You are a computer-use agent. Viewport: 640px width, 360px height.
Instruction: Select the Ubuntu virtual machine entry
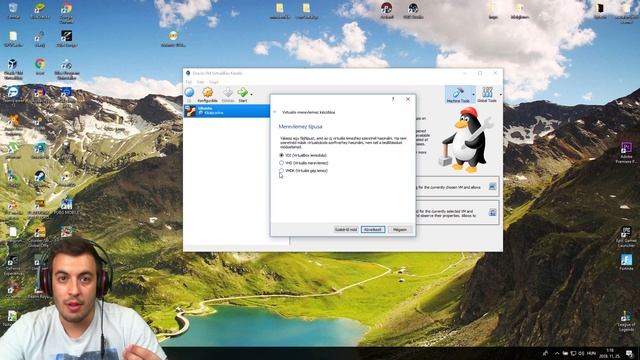click(227, 111)
